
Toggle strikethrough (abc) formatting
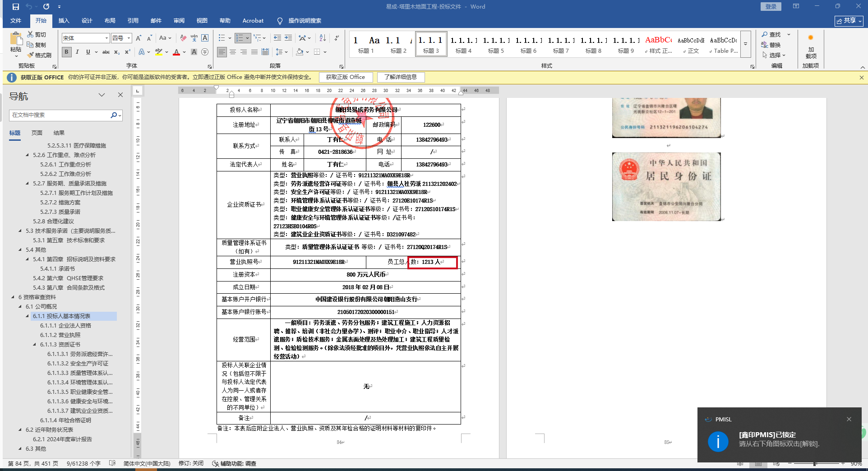(106, 52)
